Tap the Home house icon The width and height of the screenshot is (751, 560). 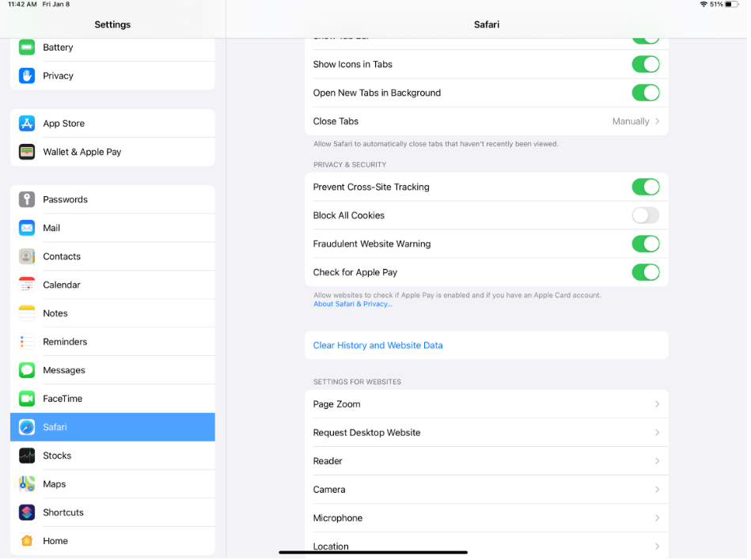coord(27,541)
